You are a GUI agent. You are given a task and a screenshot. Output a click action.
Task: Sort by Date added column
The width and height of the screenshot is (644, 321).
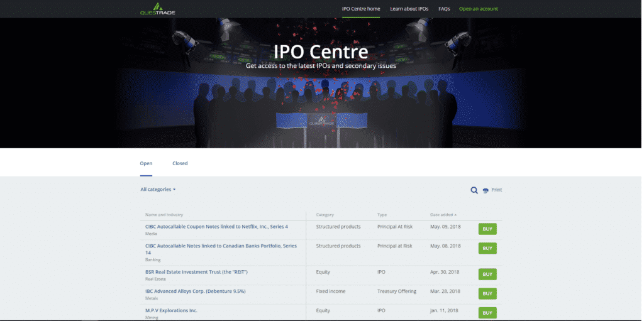(443, 215)
